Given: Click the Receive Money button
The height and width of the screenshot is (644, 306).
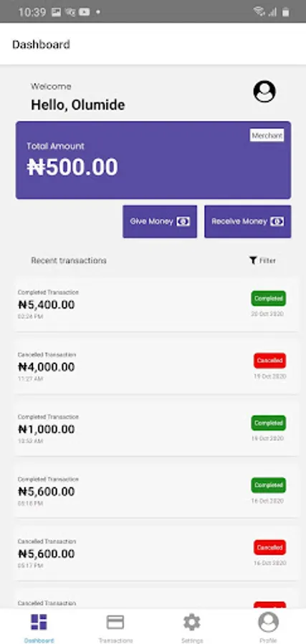Looking at the screenshot, I should [248, 221].
